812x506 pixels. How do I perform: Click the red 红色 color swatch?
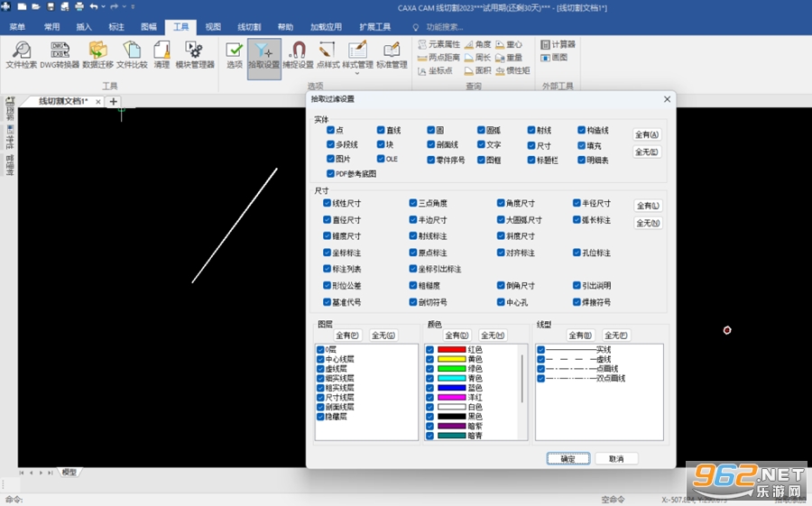click(x=452, y=350)
